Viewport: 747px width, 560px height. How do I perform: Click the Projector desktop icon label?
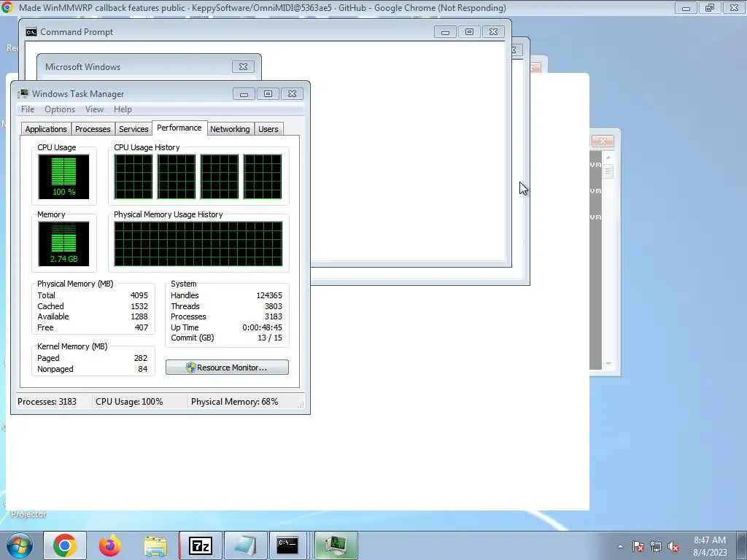[x=28, y=514]
